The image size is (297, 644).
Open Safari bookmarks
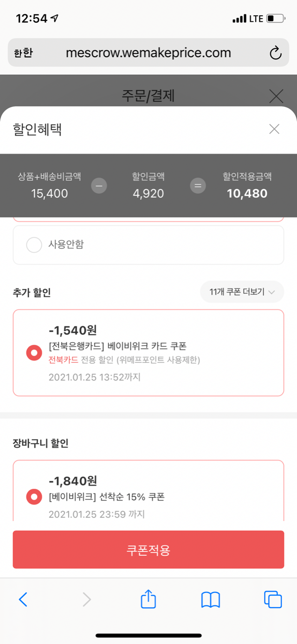point(210,599)
